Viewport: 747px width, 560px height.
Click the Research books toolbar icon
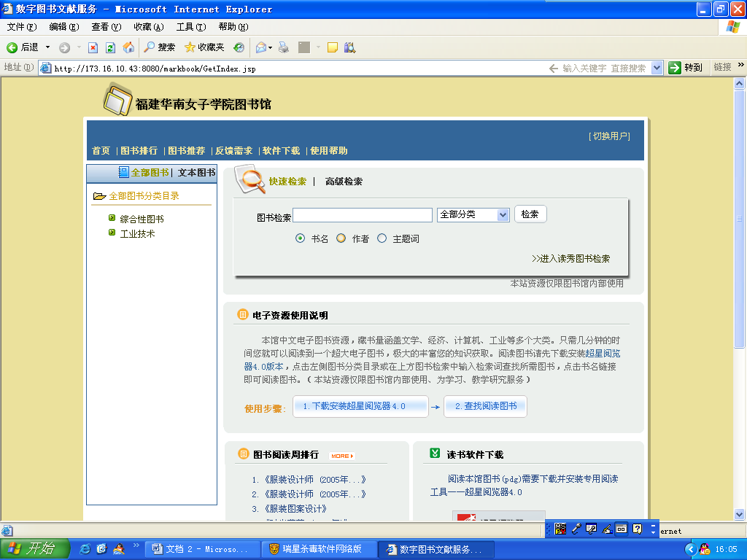[x=349, y=47]
